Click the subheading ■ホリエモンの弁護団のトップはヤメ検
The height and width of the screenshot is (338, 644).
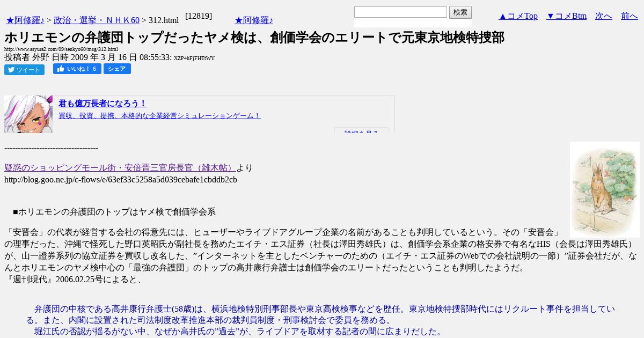tap(114, 212)
